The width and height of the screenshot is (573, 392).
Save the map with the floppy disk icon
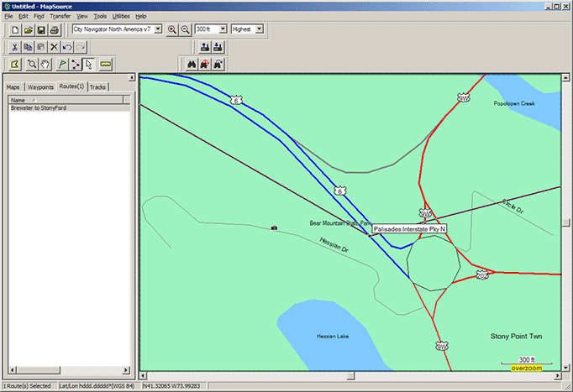[x=41, y=30]
